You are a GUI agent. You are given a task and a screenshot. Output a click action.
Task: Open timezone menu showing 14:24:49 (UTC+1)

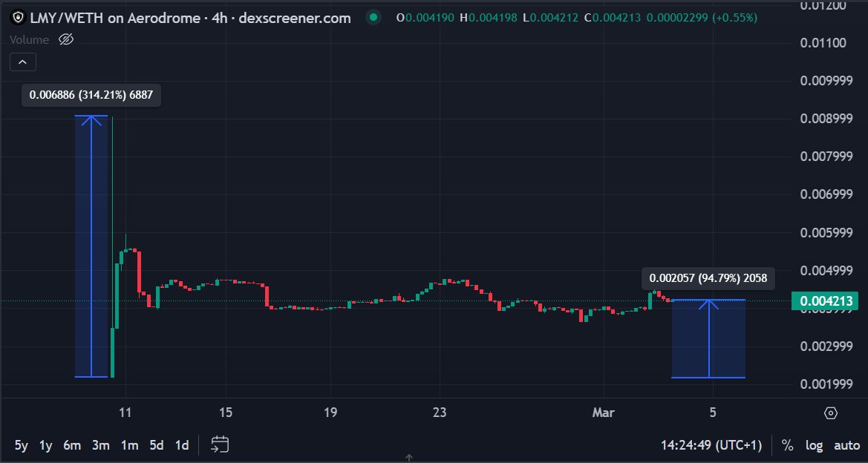click(711, 444)
